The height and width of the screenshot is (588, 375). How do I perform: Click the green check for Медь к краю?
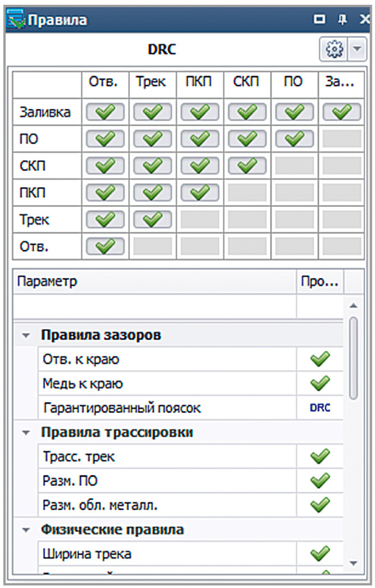coord(320,383)
